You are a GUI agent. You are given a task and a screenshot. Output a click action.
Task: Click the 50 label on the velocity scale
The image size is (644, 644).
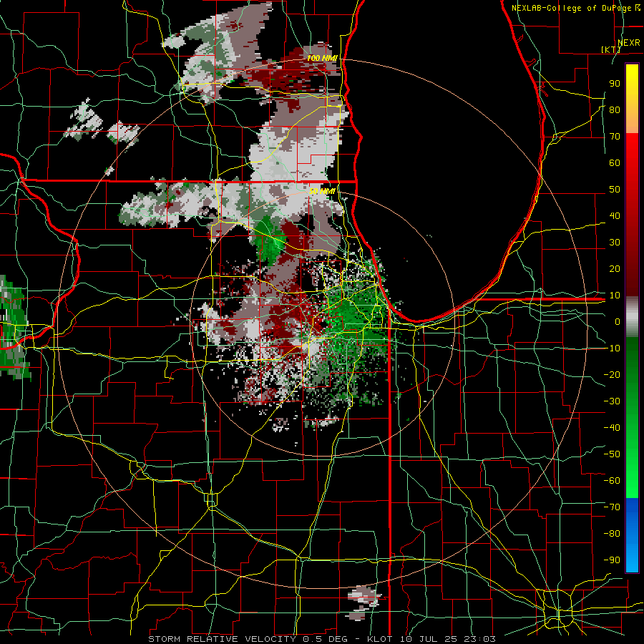click(x=615, y=190)
